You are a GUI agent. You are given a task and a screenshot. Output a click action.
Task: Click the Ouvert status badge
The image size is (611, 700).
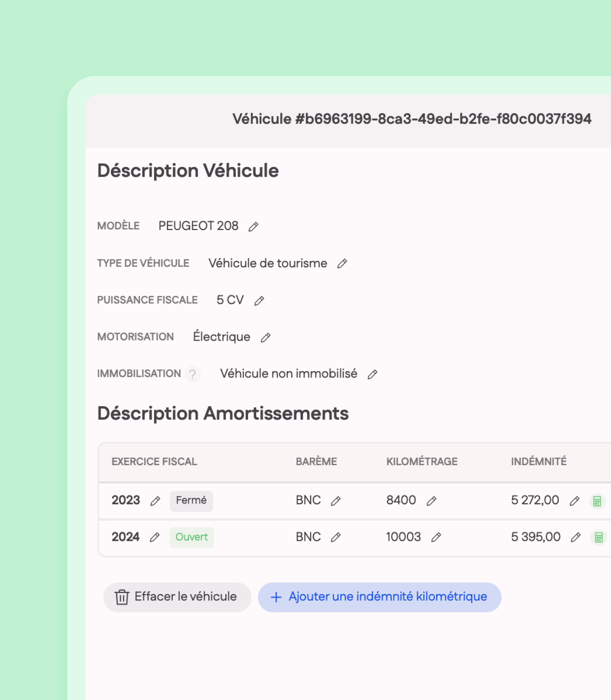point(192,537)
